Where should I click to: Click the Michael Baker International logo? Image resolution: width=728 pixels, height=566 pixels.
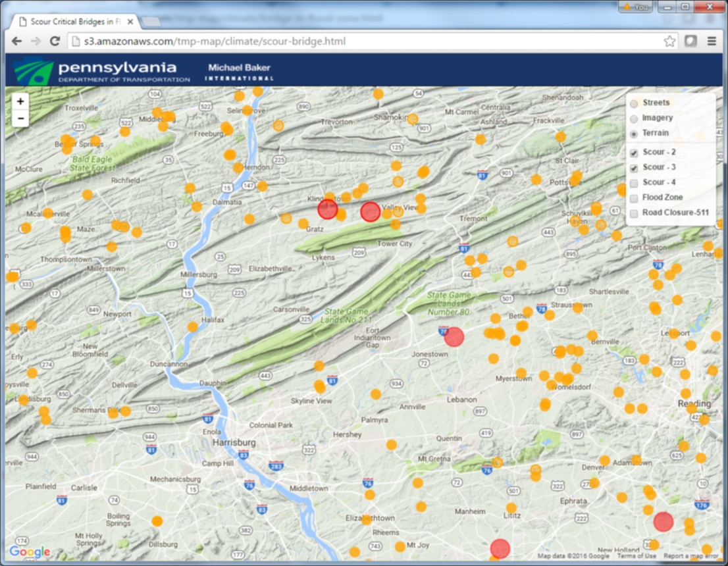(239, 72)
